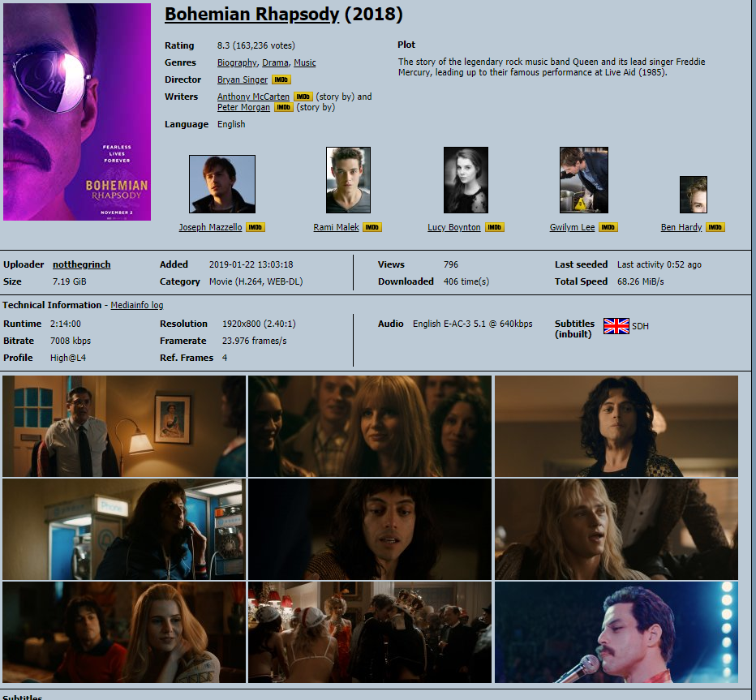Click IMDb badge next to Anthony McCarten

pos(303,97)
